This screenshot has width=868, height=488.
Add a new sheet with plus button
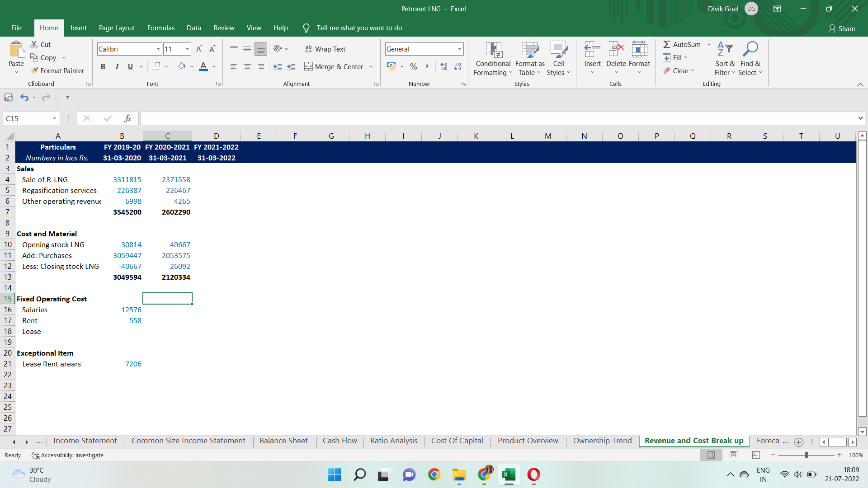(x=799, y=442)
